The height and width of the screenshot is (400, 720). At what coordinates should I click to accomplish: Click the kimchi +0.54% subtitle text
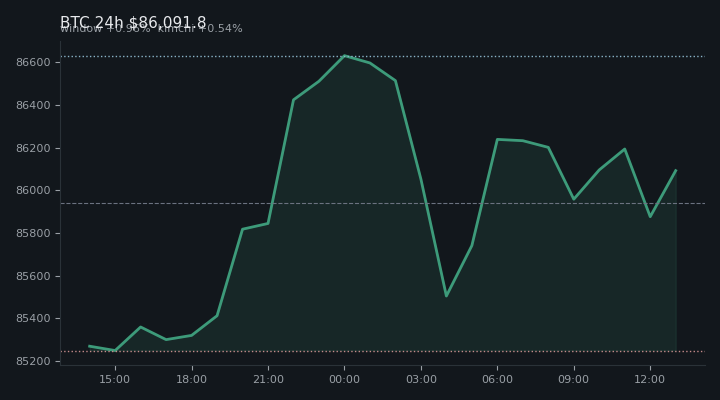(x=200, y=28)
